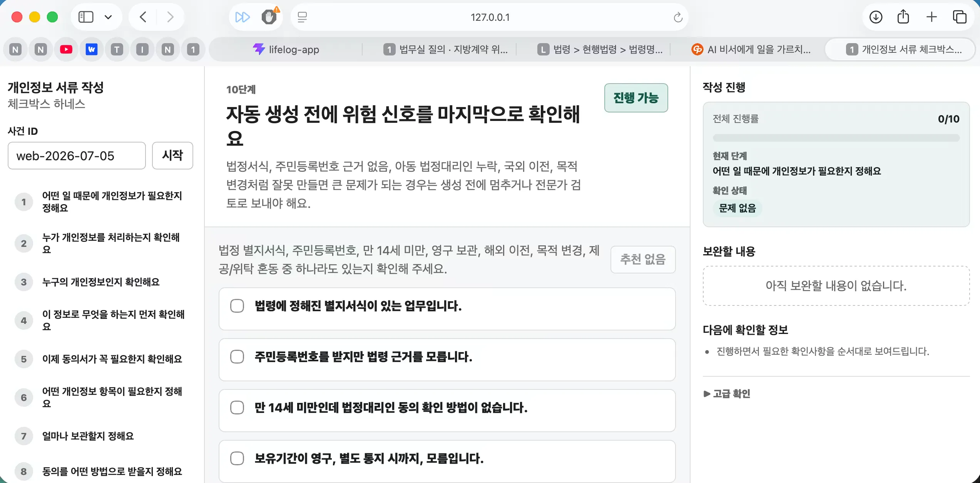Click the 진행 가능 status badge
Screen dimensions: 980x483
tap(636, 98)
